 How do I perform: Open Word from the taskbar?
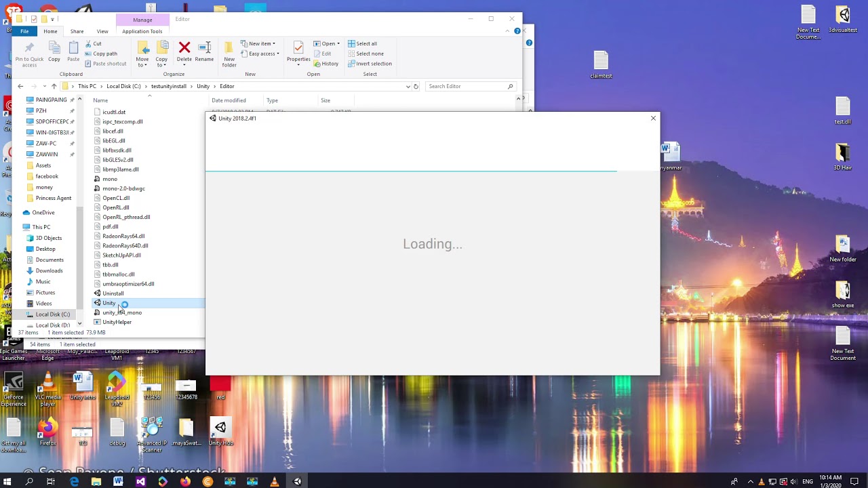tap(118, 481)
